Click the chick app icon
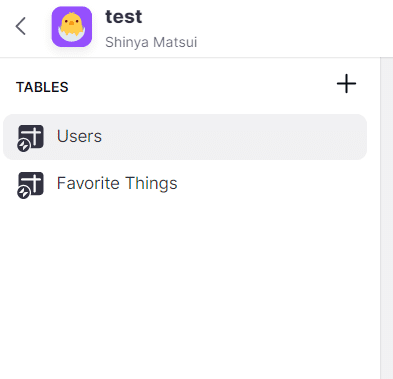393x379 pixels. coord(72,27)
